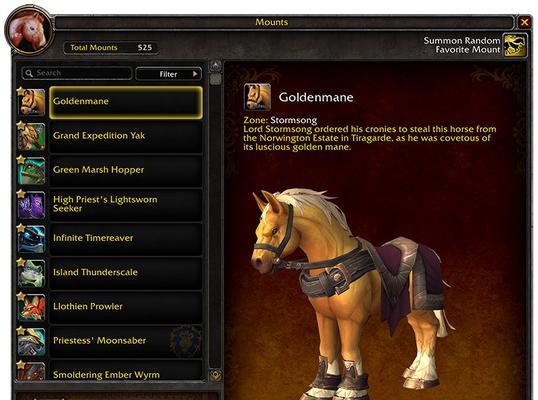This screenshot has width=538, height=400.
Task: Click the mount list scrollbar thumb
Action: (215, 80)
